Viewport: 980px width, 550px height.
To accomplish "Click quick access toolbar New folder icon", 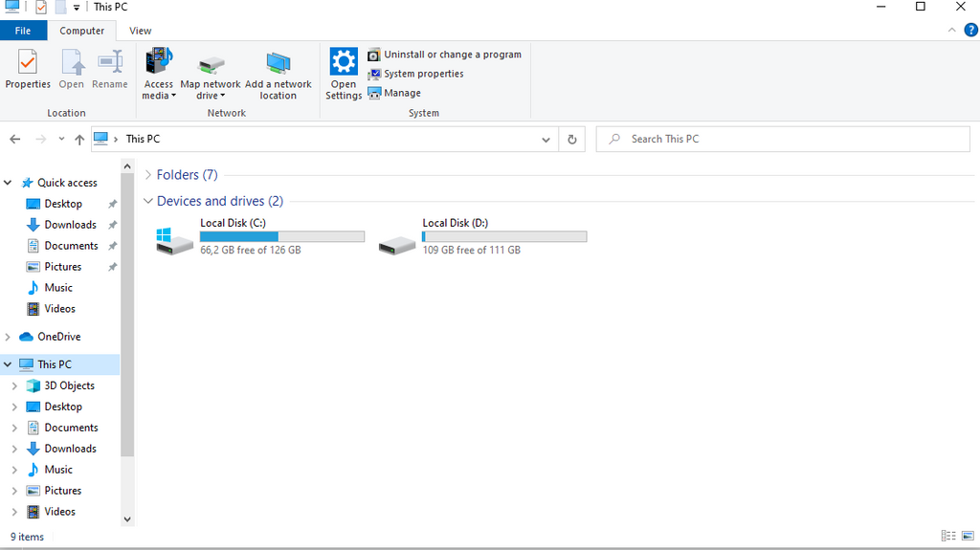I will pyautogui.click(x=60, y=8).
